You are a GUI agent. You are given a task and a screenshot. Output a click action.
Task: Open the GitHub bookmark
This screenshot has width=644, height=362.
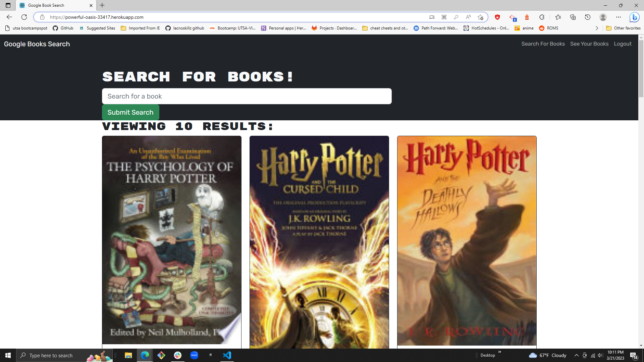(x=63, y=28)
